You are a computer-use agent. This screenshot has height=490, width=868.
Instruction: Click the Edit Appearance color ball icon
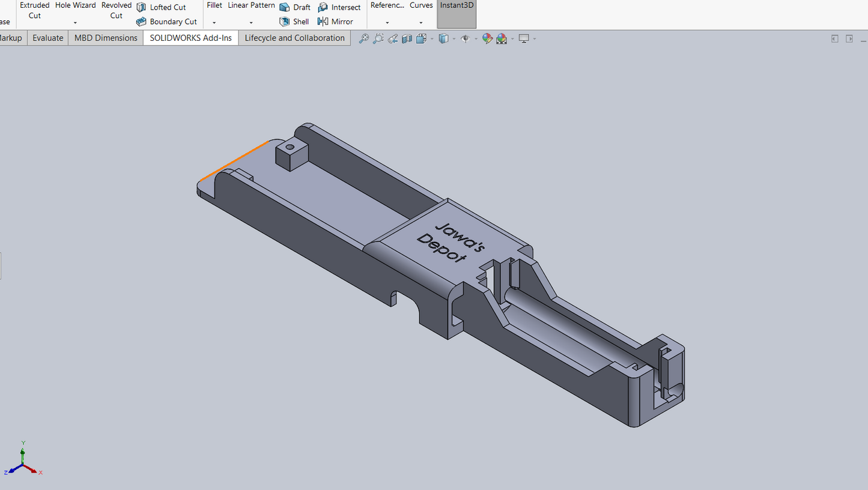pos(487,38)
